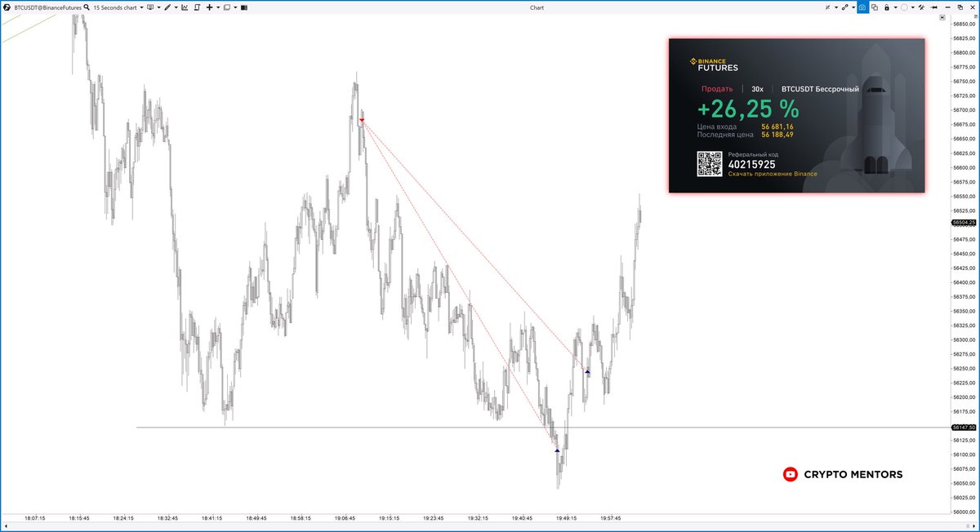The width and height of the screenshot is (980, 532).
Task: Click the chart display monitor icon
Action: point(150,7)
